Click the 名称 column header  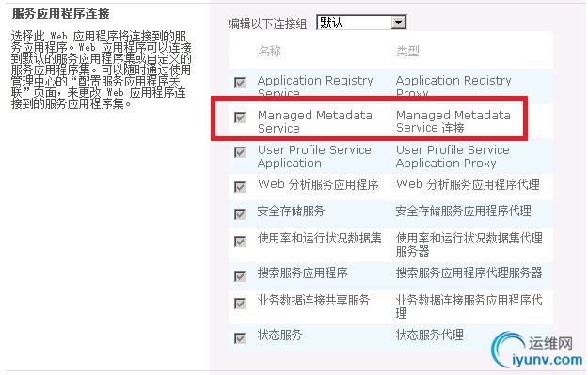point(269,51)
